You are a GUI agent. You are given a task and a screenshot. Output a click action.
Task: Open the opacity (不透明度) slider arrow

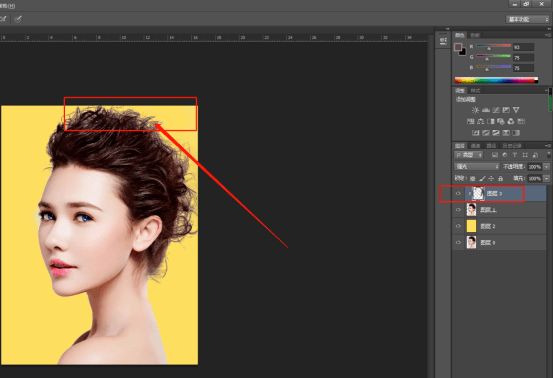click(x=547, y=166)
